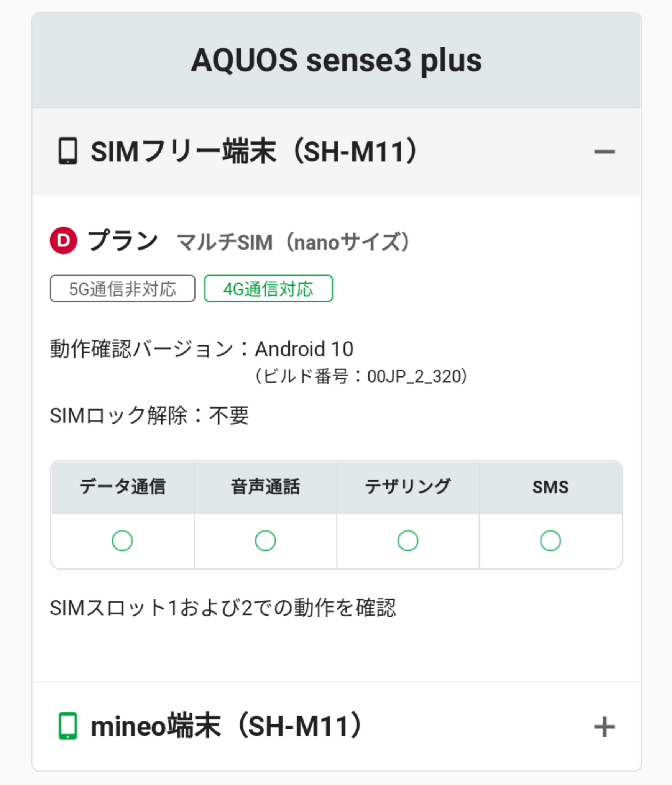Click the green phone icon beside mineo端末
This screenshot has width=672, height=785.
(x=68, y=726)
